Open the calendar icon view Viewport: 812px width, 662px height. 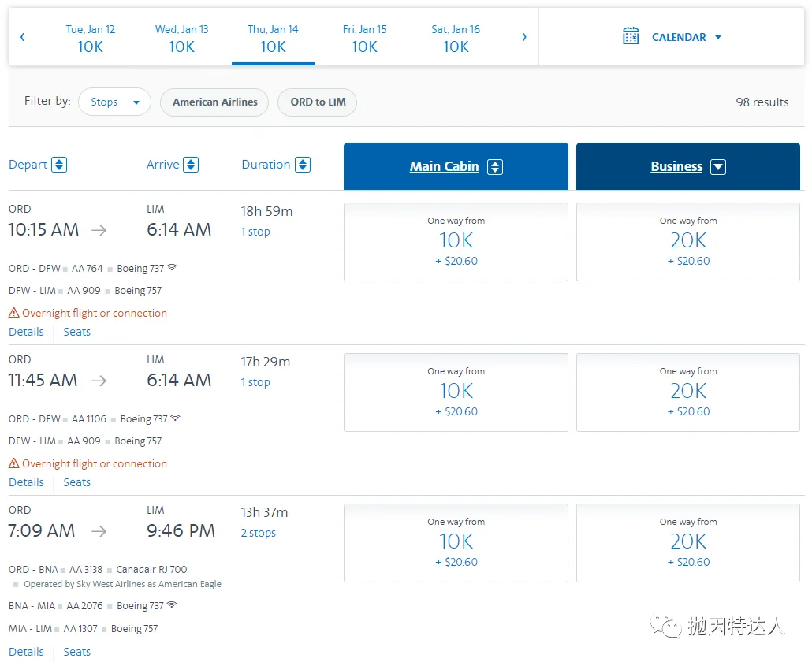631,36
